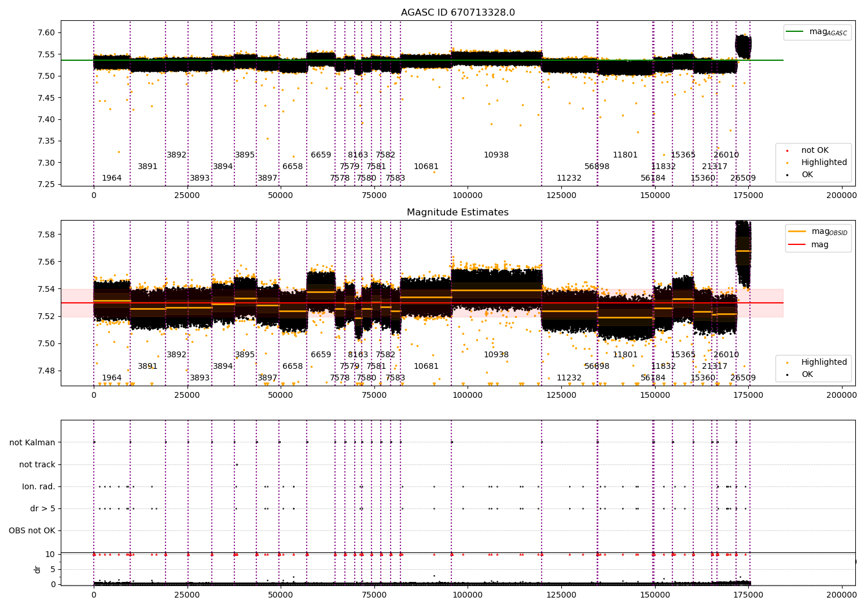This screenshot has width=868, height=608.
Task: Click the 7.60 y-axis tick label
Action: [x=46, y=33]
